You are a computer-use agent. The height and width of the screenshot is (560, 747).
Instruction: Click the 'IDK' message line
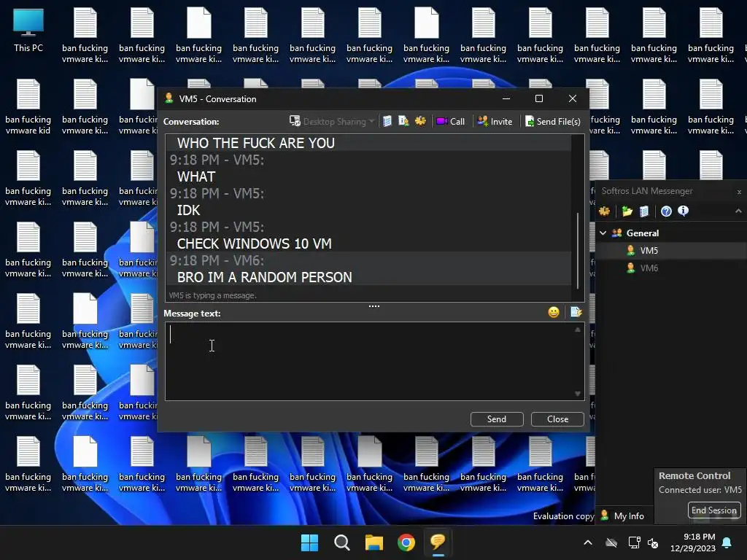189,211
